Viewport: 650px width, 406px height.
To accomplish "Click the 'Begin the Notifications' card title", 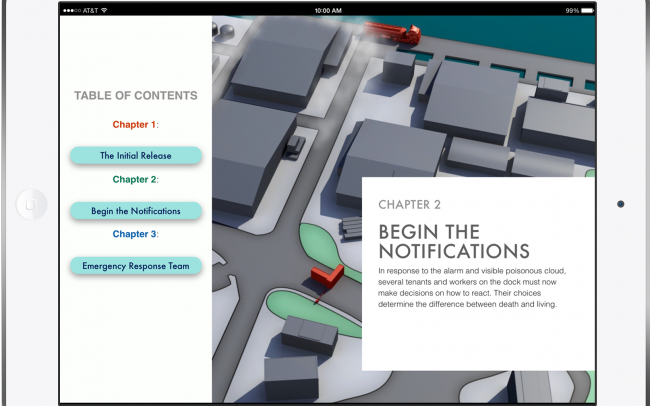I will 453,241.
